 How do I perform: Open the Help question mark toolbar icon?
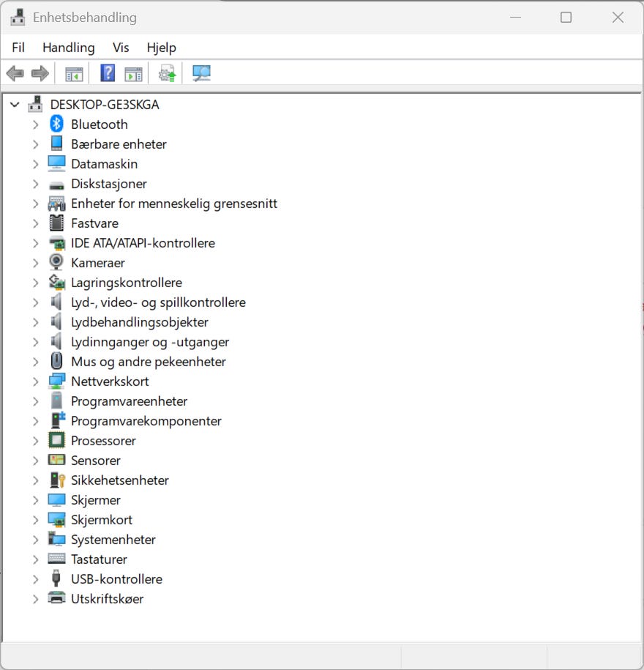click(x=108, y=73)
